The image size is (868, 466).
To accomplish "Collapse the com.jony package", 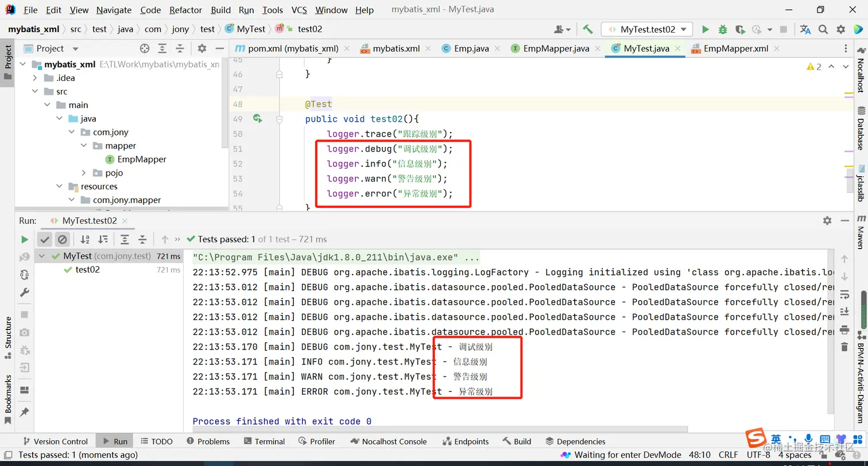I will coord(71,132).
